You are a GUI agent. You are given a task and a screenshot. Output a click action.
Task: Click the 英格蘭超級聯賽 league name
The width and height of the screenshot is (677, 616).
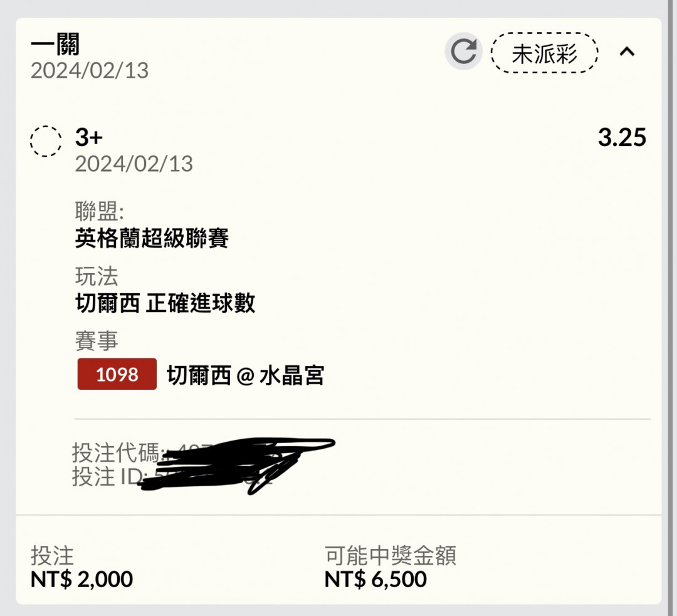[152, 239]
